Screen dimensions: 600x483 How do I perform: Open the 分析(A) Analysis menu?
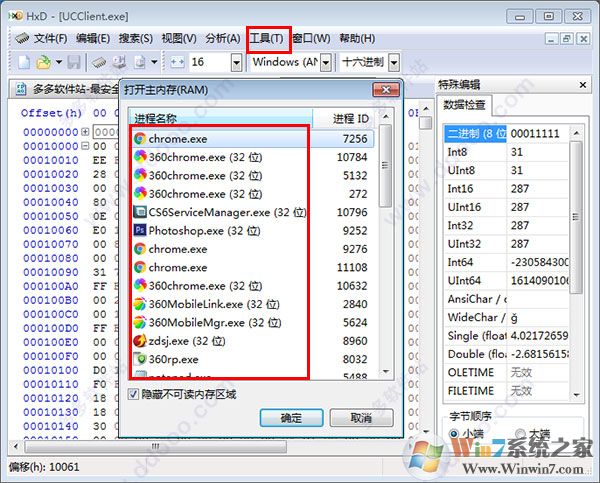tap(223, 38)
